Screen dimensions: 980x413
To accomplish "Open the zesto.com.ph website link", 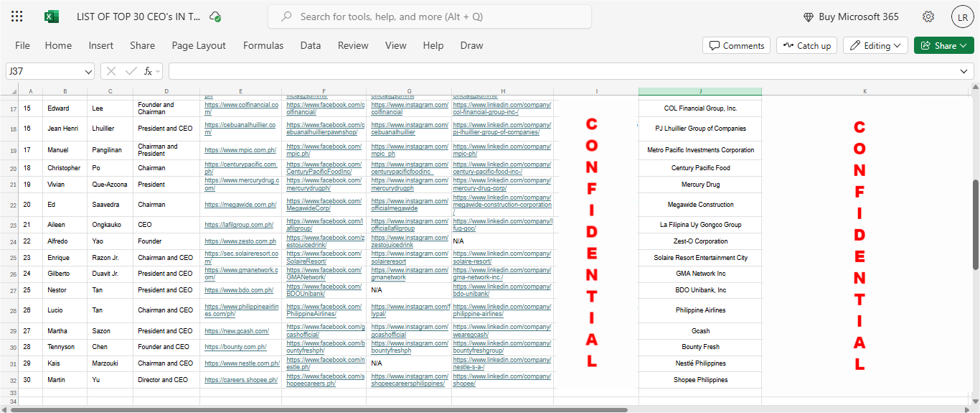I will [x=240, y=241].
